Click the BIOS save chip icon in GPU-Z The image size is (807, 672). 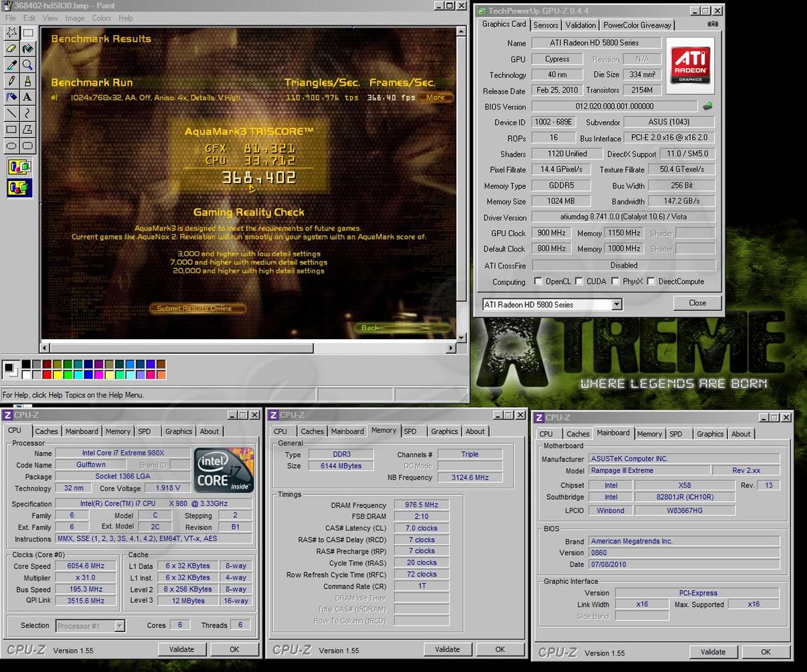click(x=707, y=106)
